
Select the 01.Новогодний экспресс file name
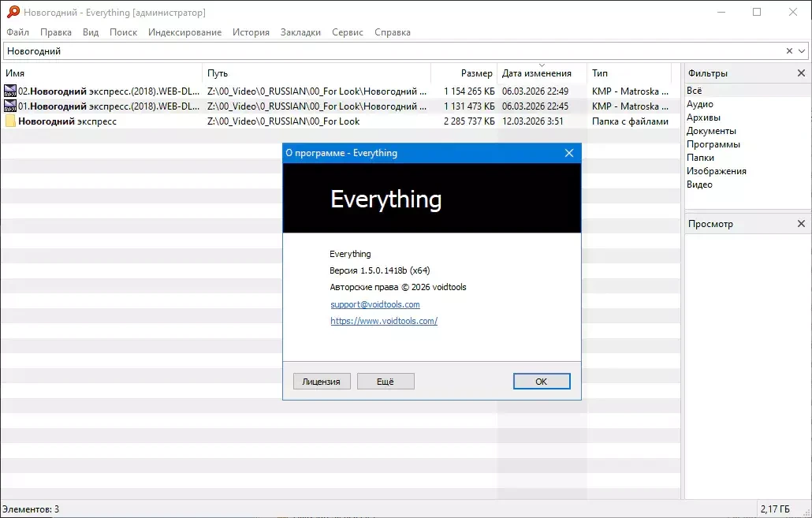click(x=109, y=106)
